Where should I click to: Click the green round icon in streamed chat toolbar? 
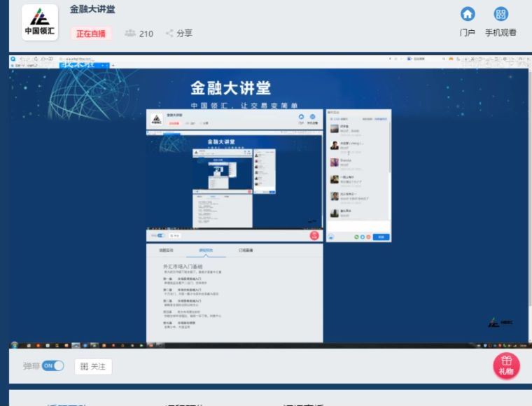tap(356, 237)
